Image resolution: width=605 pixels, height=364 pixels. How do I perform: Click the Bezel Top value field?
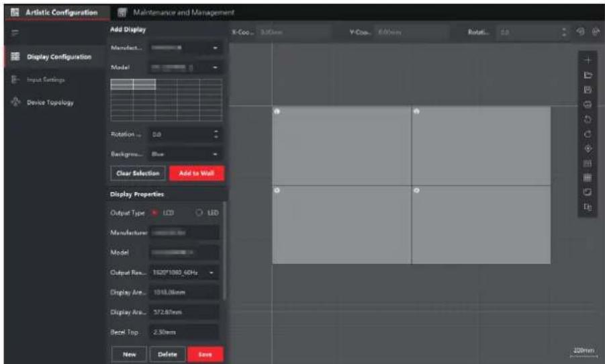pyautogui.click(x=185, y=332)
